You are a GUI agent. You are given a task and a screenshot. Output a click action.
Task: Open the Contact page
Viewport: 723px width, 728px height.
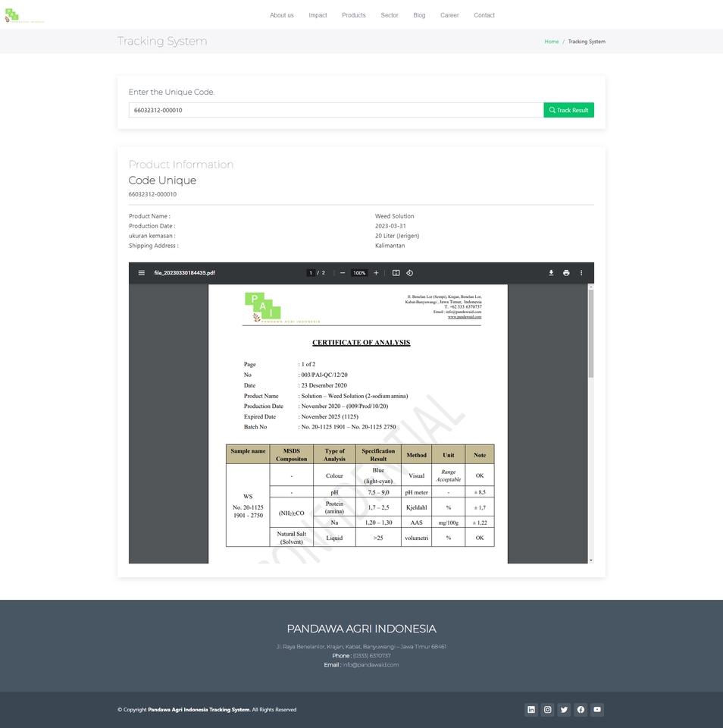click(484, 15)
